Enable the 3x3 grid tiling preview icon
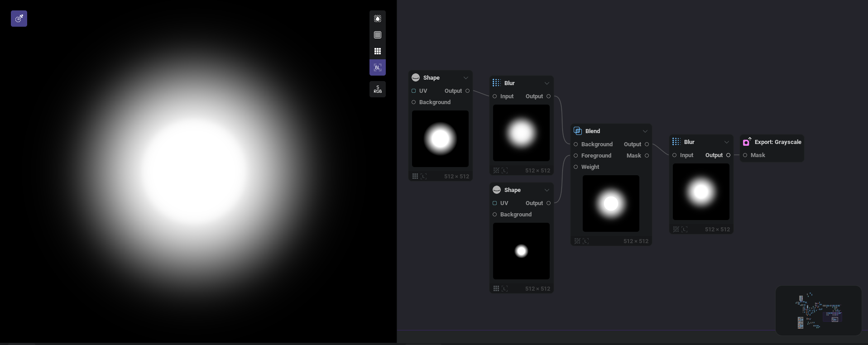This screenshot has width=868, height=345. click(378, 51)
